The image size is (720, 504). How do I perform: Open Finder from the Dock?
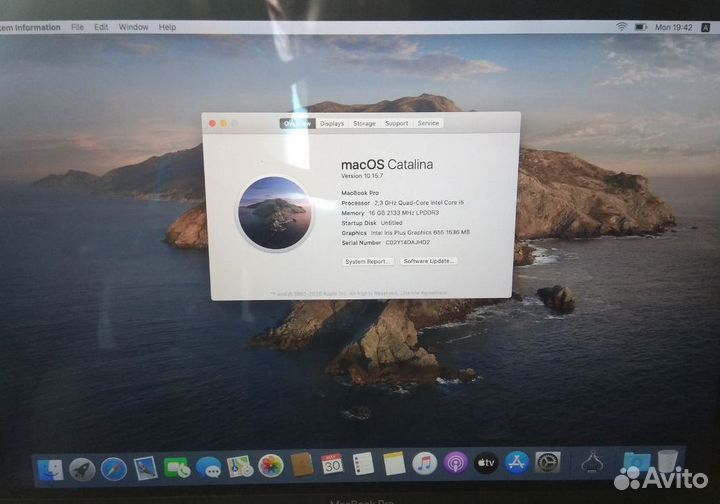pyautogui.click(x=50, y=470)
